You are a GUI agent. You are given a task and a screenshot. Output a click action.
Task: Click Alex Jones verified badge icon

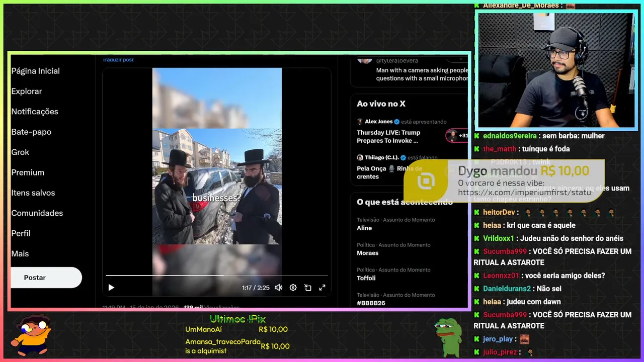(x=396, y=122)
